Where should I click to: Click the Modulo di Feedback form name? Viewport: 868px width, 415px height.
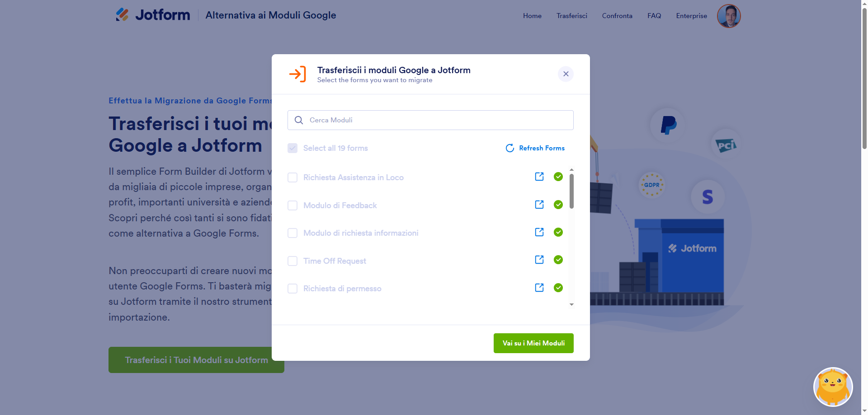(340, 205)
